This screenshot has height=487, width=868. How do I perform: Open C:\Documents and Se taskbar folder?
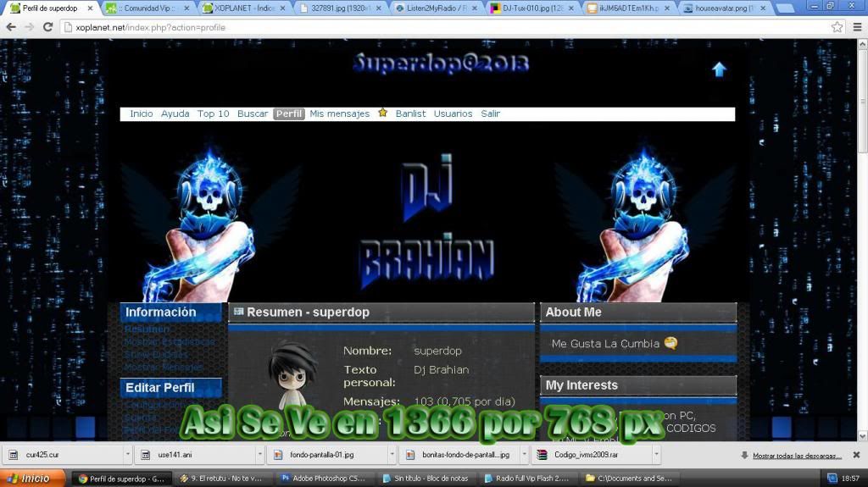(x=630, y=479)
